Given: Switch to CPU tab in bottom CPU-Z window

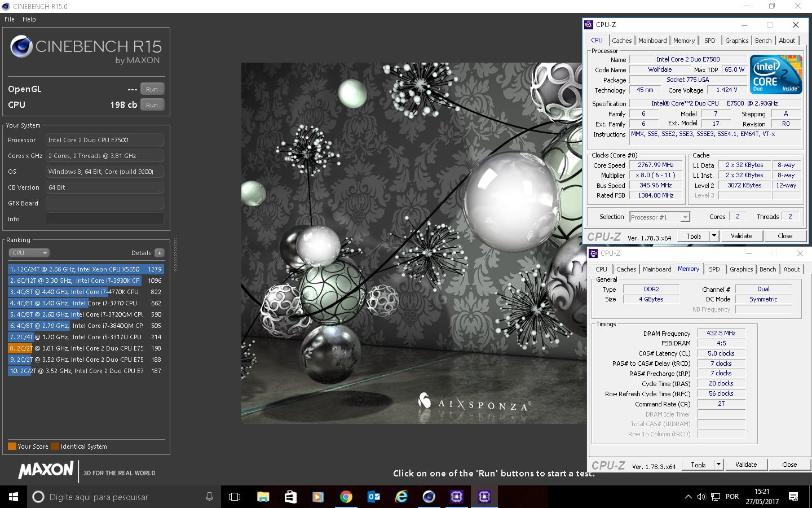Looking at the screenshot, I should (x=602, y=269).
